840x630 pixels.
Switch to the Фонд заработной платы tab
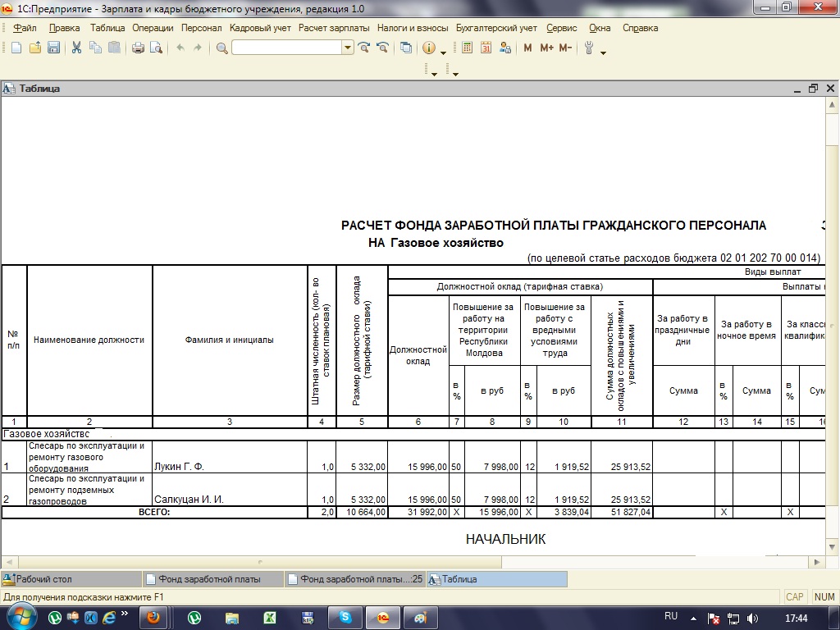coord(209,578)
